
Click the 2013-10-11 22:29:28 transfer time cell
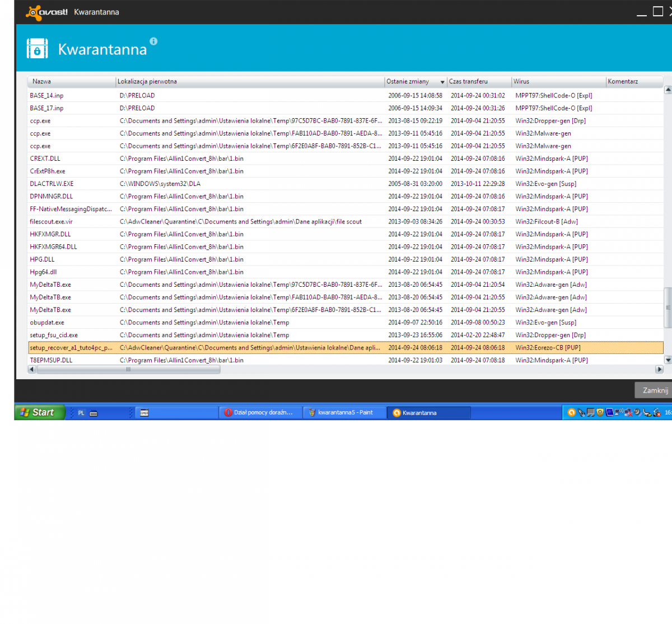point(478,184)
